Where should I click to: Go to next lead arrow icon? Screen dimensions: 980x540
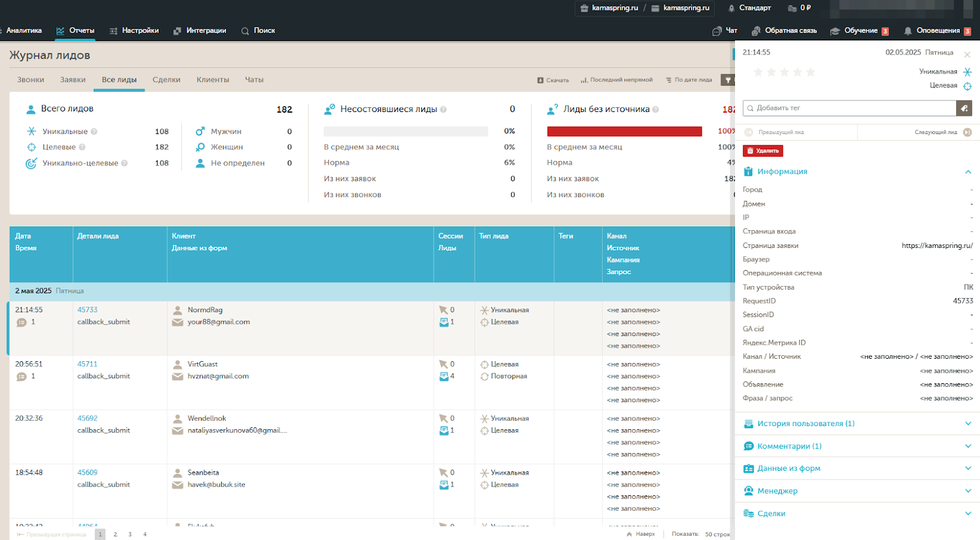(967, 132)
